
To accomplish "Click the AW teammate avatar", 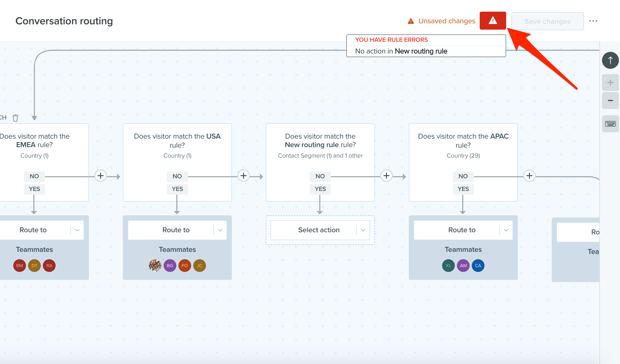I will point(463,266).
